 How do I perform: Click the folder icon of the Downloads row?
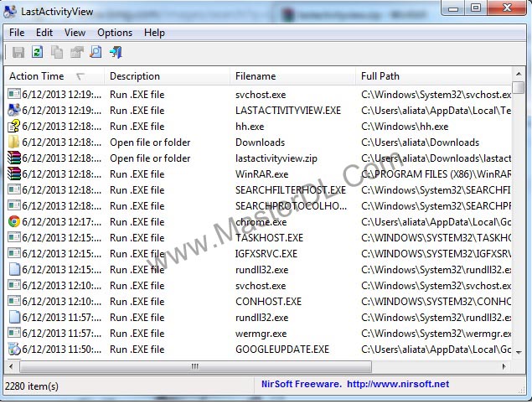[14, 142]
